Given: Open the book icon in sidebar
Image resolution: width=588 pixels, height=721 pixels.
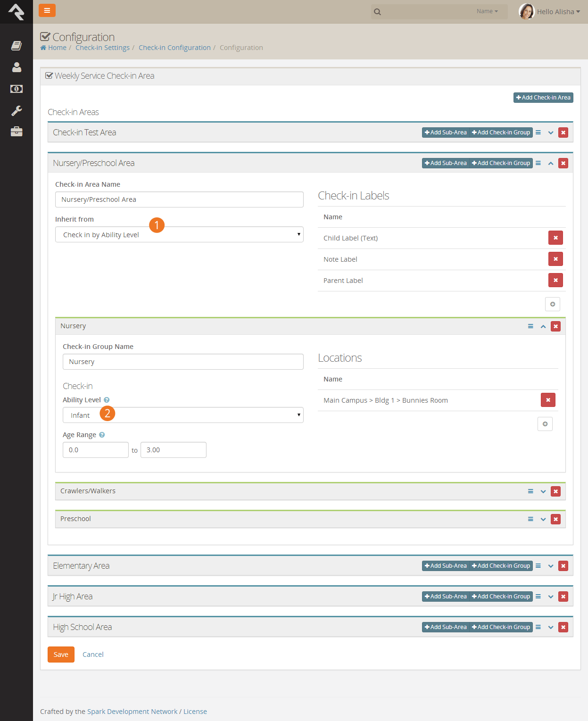Looking at the screenshot, I should pyautogui.click(x=17, y=46).
